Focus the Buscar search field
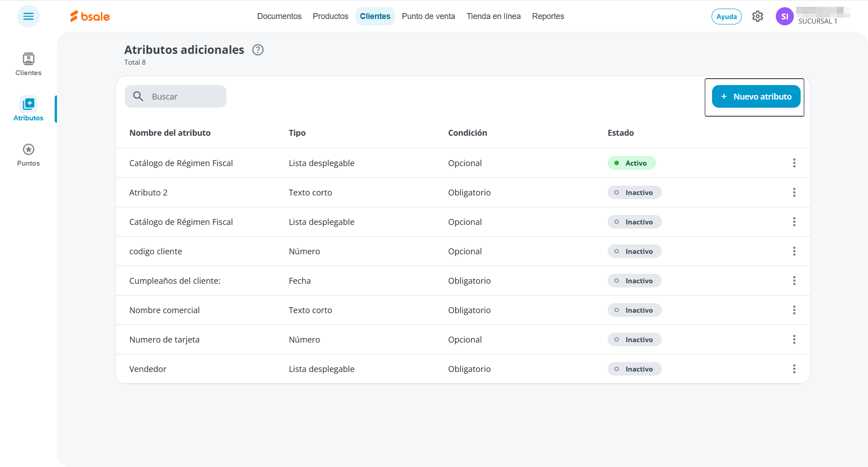 [x=175, y=96]
